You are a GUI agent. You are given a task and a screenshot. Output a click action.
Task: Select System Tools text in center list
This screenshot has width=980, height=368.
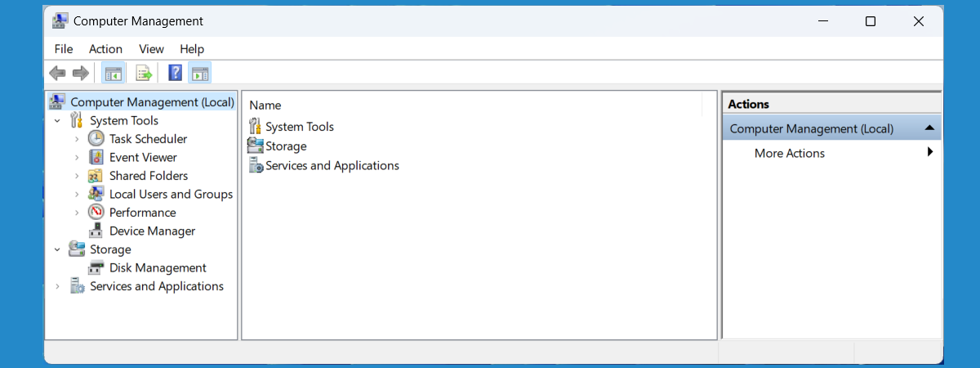pyautogui.click(x=300, y=127)
